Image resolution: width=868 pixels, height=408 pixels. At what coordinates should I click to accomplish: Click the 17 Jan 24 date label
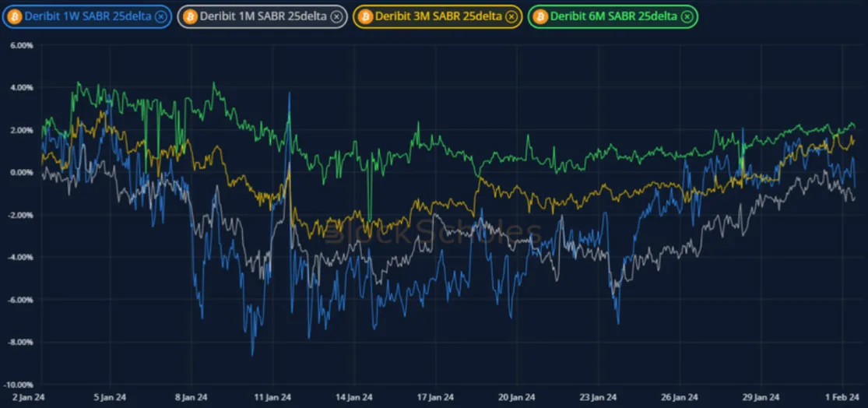[435, 397]
